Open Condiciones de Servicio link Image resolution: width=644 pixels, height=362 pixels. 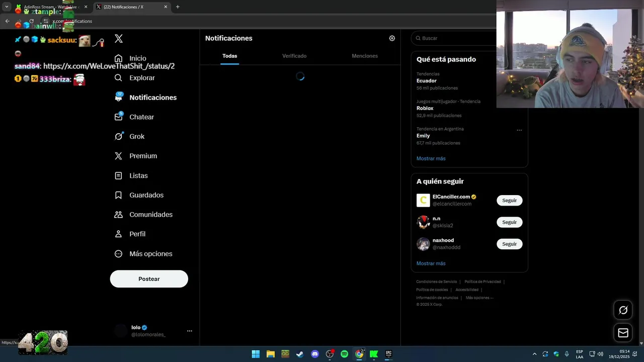point(436,282)
